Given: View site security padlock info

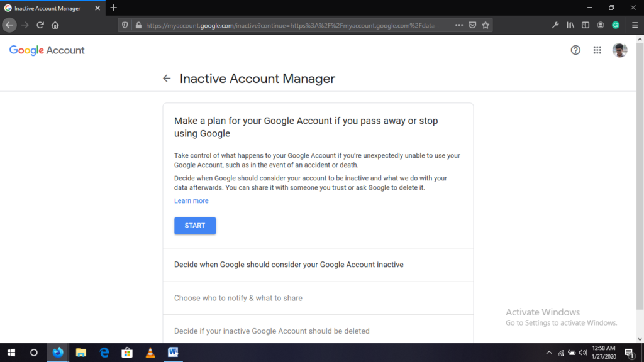Looking at the screenshot, I should click(138, 25).
